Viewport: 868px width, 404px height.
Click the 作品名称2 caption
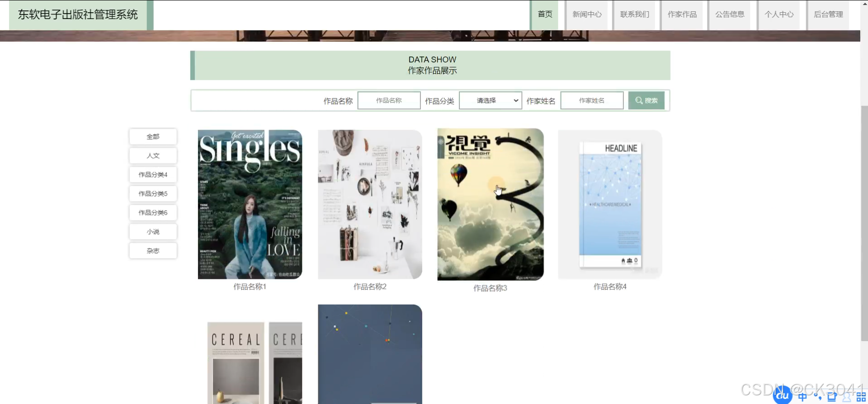[x=370, y=287]
